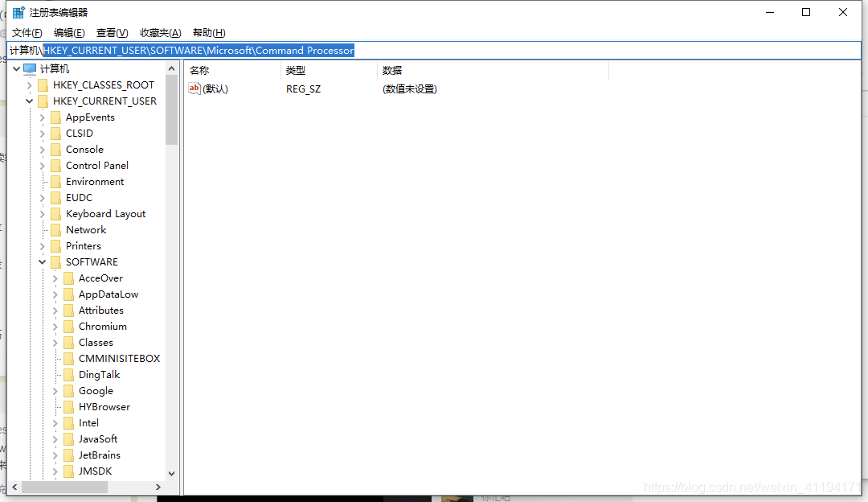This screenshot has width=868, height=502.
Task: Click the HKEY_CURRENT_USER folder icon
Action: (x=43, y=101)
